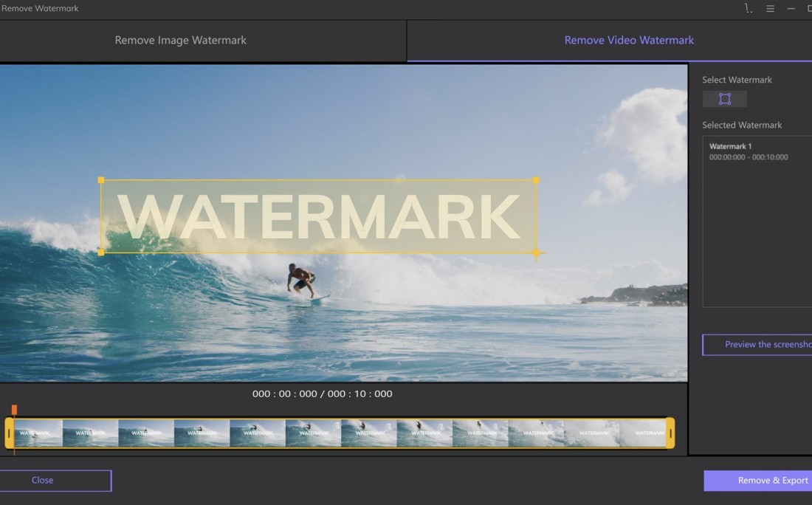
Task: Click the rectangle Select Watermark tool icon
Action: tap(724, 99)
